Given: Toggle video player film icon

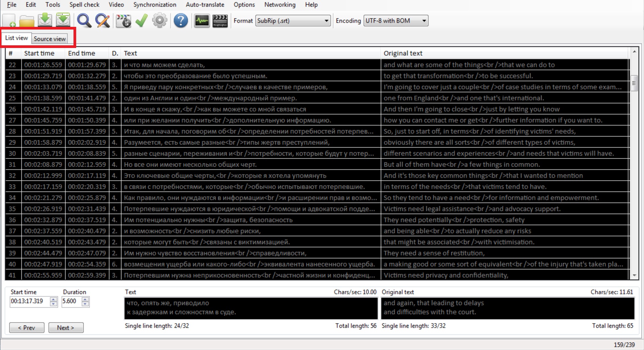Looking at the screenshot, I should click(x=220, y=21).
